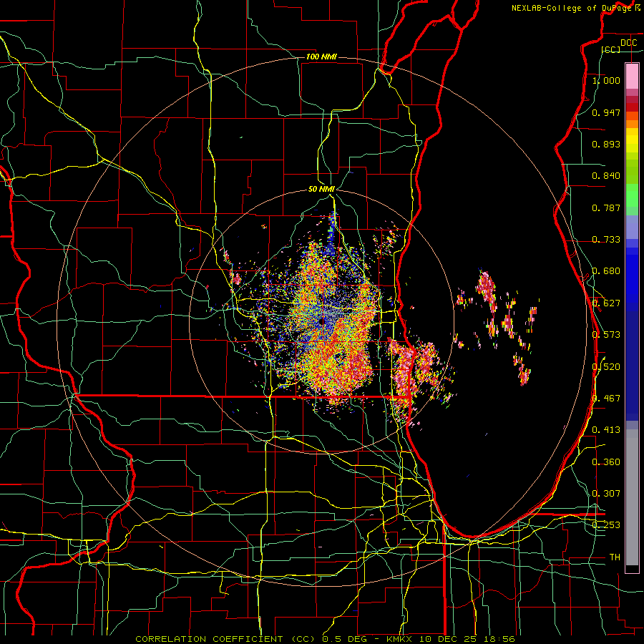Click the gray segment of the color bar

632,497
